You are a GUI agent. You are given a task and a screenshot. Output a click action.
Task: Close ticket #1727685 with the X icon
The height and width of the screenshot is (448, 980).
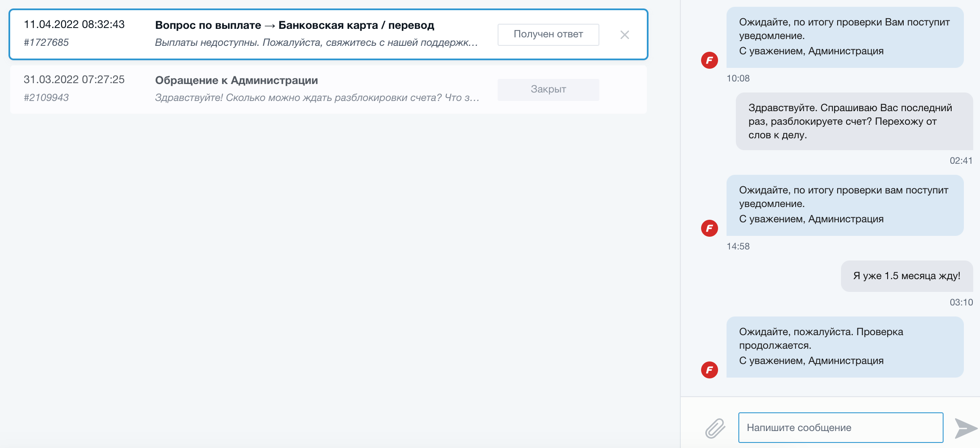click(x=624, y=35)
